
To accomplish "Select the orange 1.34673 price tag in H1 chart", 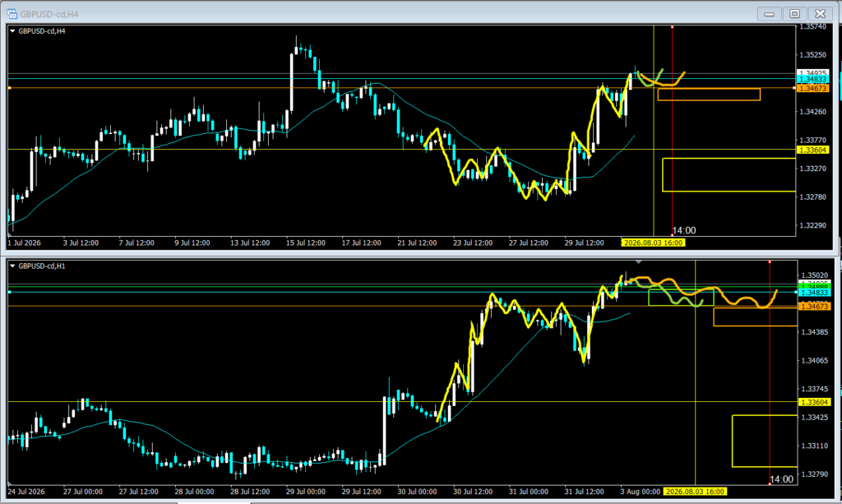I will (x=815, y=306).
